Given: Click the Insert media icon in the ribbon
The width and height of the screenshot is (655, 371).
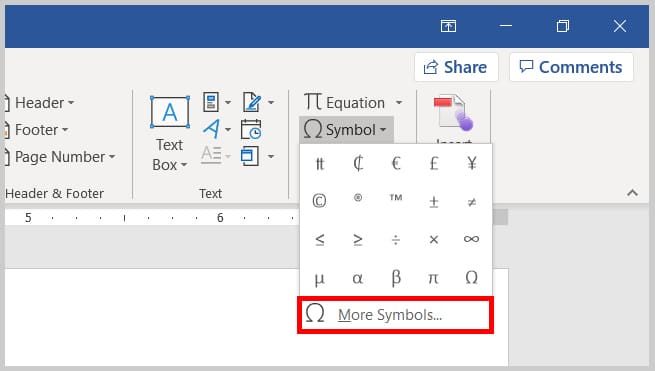Looking at the screenshot, I should 454,114.
